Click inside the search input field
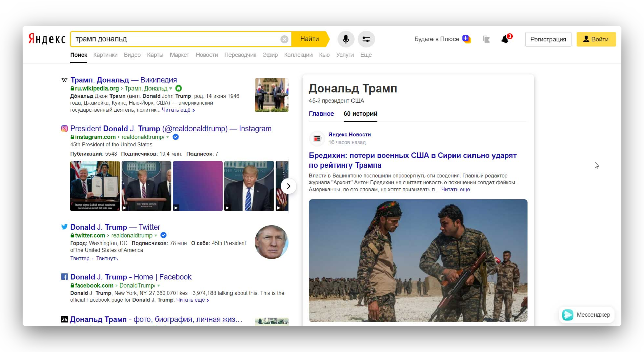 [x=176, y=39]
